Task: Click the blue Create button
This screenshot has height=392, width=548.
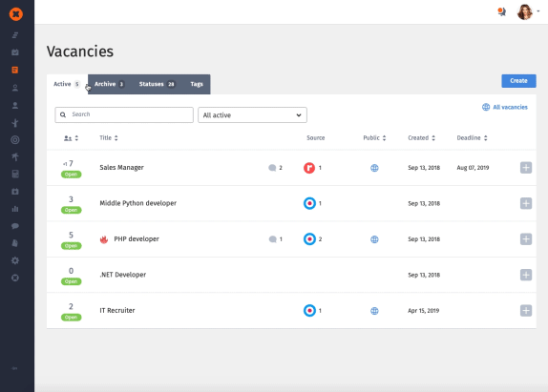Action: [518, 81]
